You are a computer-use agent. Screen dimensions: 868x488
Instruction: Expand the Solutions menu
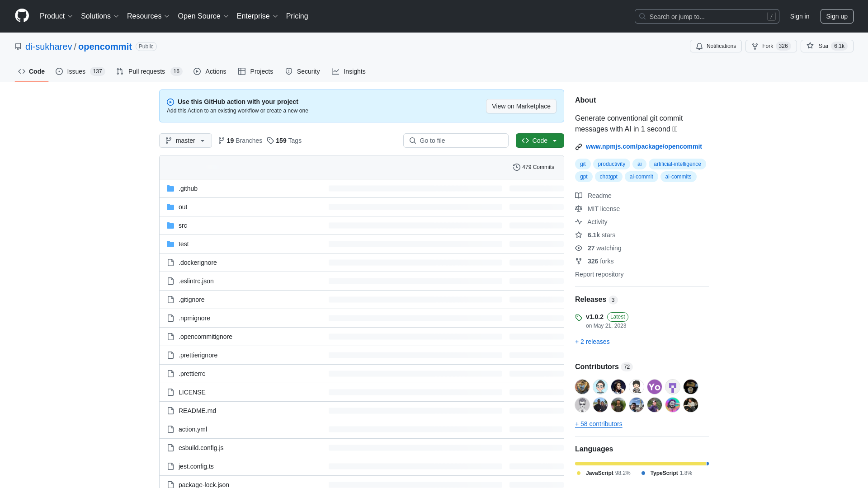100,16
